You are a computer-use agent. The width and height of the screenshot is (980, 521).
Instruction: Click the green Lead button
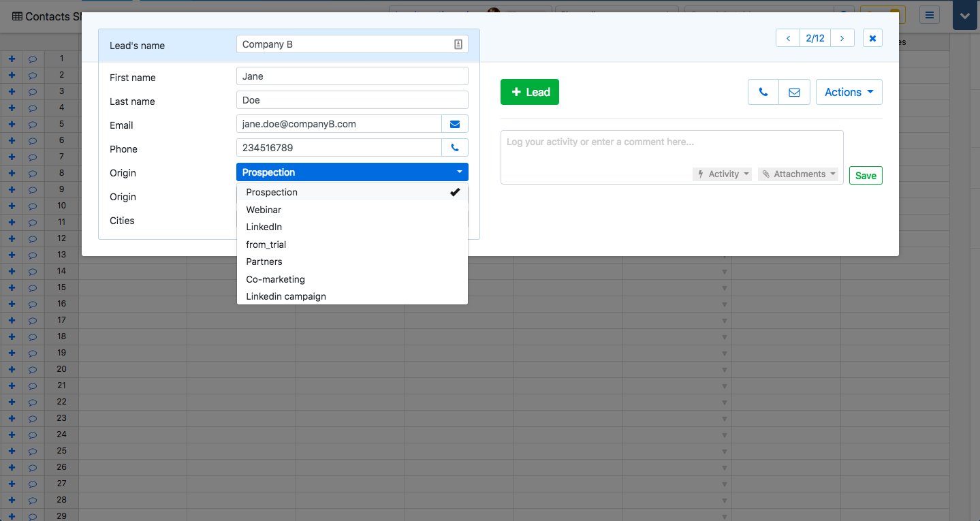pyautogui.click(x=529, y=92)
